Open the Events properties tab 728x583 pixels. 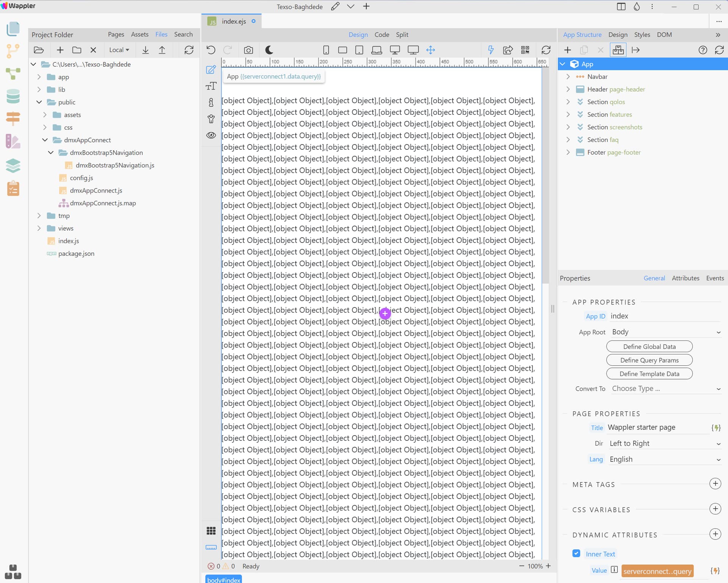click(715, 278)
